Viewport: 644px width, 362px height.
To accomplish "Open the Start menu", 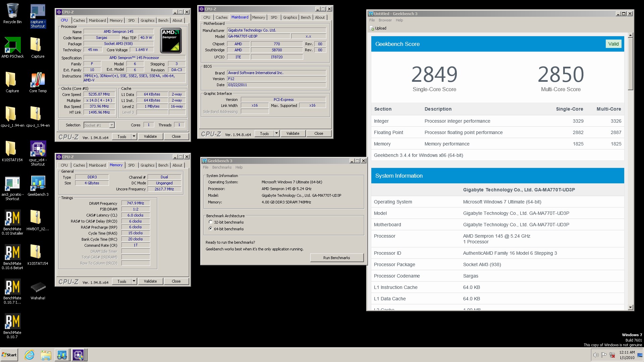I will [x=9, y=355].
